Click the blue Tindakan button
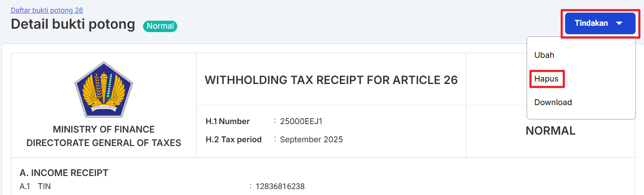Screen dimensions: 644x195 591,23
